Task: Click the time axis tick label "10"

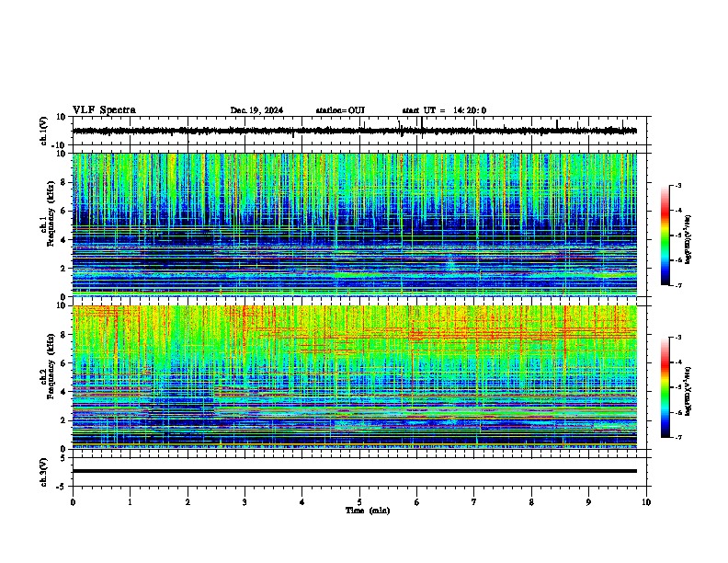Action: pyautogui.click(x=646, y=502)
